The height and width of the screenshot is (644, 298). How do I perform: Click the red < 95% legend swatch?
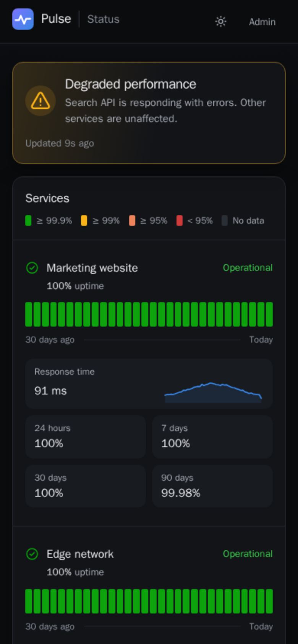[180, 221]
